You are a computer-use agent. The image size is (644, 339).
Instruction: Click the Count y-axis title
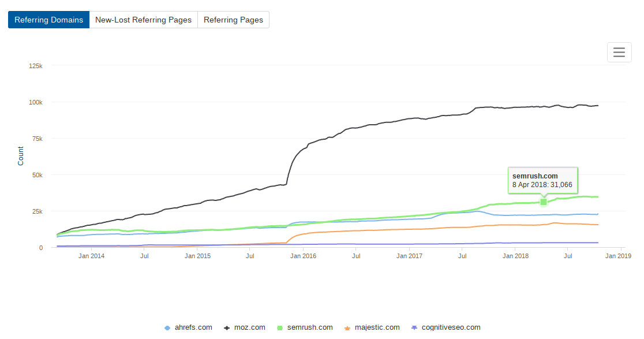click(21, 156)
